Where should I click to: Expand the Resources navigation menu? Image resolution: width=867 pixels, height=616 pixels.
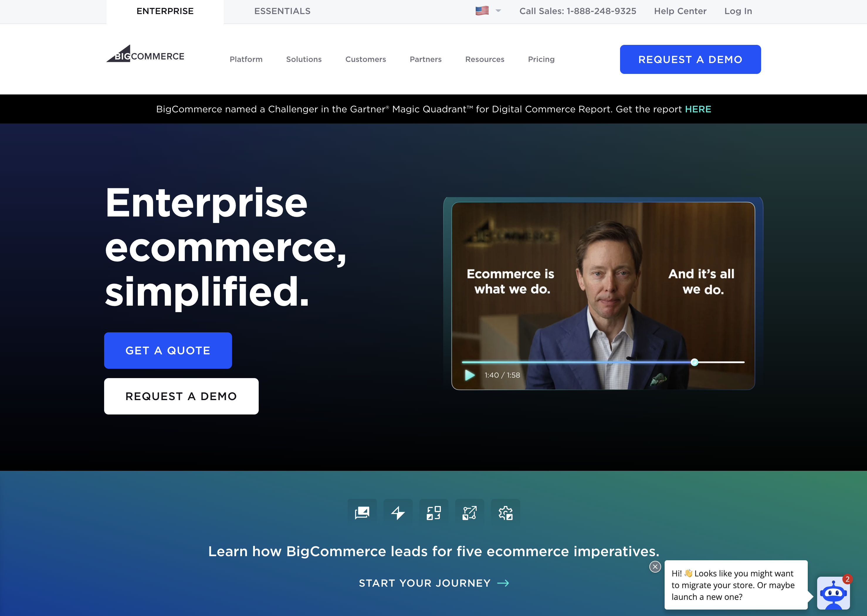(485, 59)
